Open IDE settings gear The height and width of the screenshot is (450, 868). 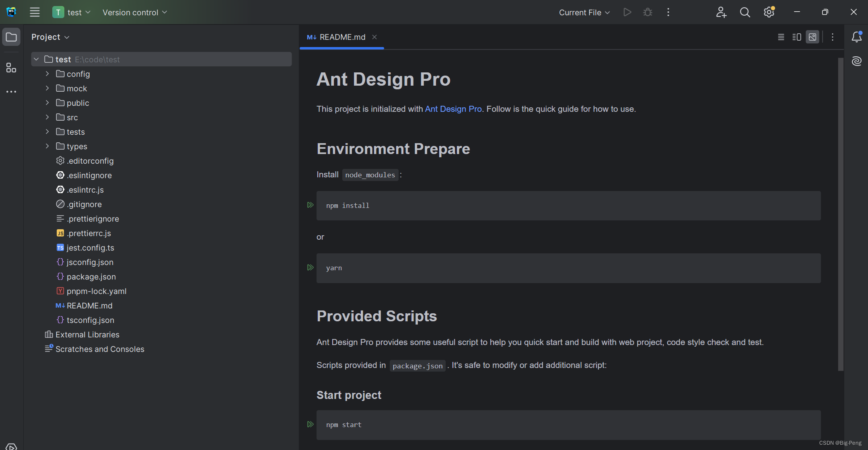pos(769,12)
